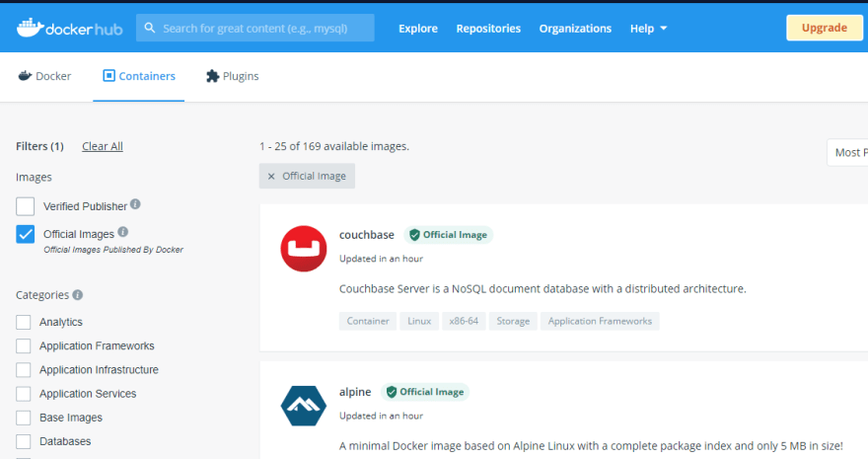The width and height of the screenshot is (868, 459).
Task: Open the Repositories menu item
Action: click(x=488, y=29)
